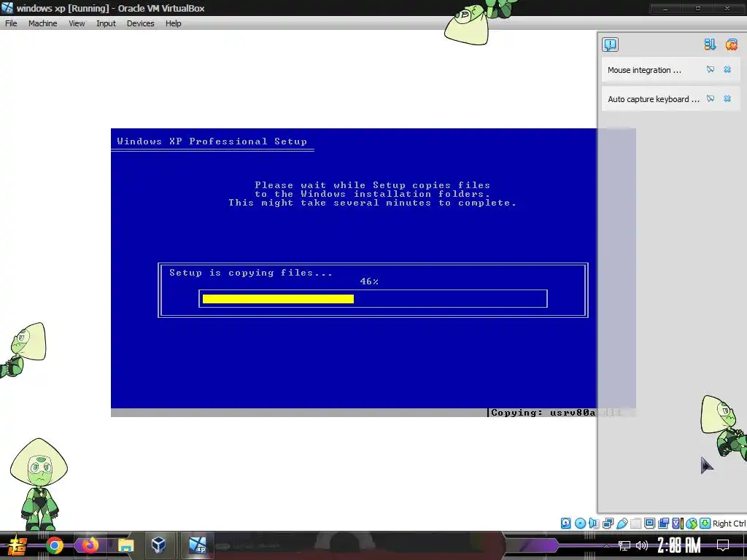Select the xp VM taskbar icon
Viewport: 747px width, 560px height.
coord(197,545)
